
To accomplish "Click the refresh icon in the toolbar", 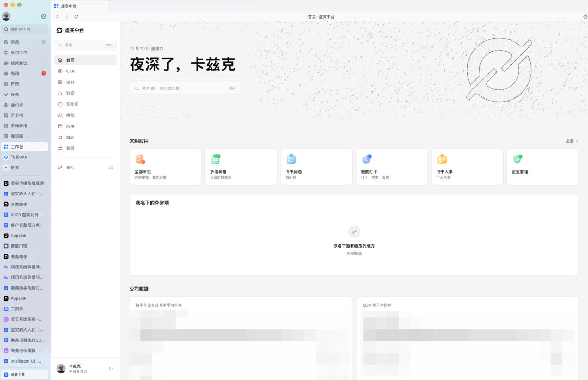I will (x=76, y=16).
